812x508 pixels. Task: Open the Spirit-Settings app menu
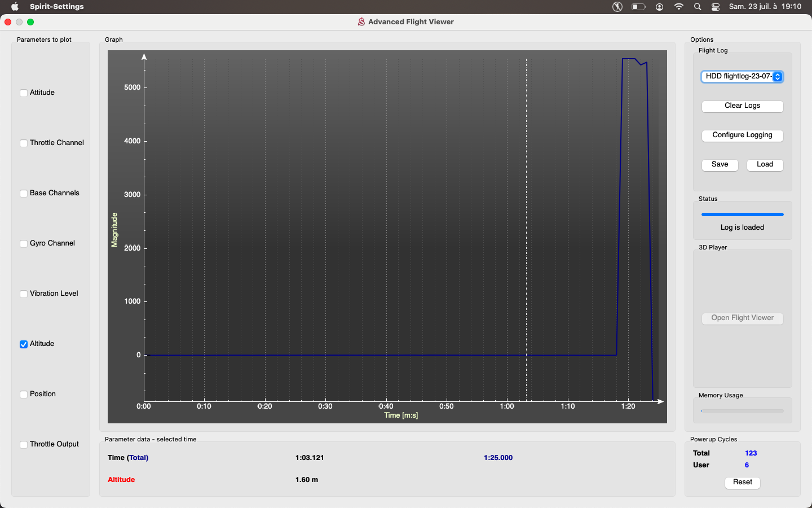tap(57, 7)
